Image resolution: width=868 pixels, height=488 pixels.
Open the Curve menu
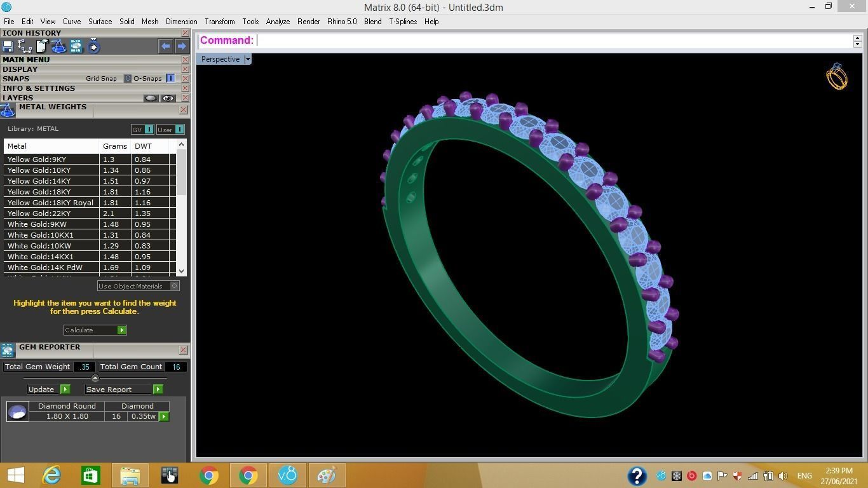point(71,22)
